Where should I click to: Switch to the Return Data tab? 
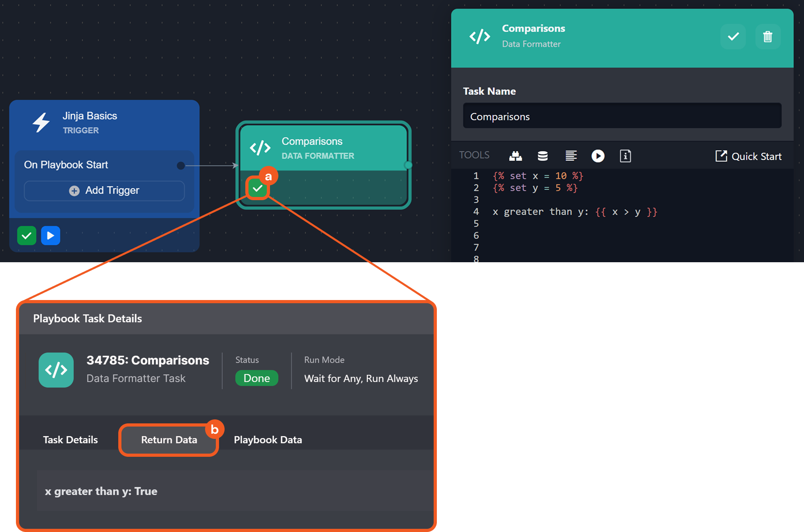tap(169, 440)
